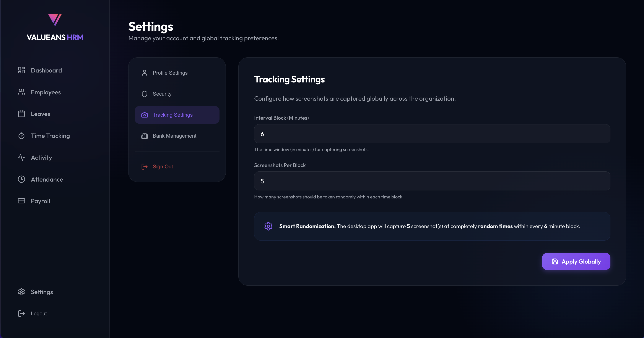Click Logout in the sidebar

(39, 314)
